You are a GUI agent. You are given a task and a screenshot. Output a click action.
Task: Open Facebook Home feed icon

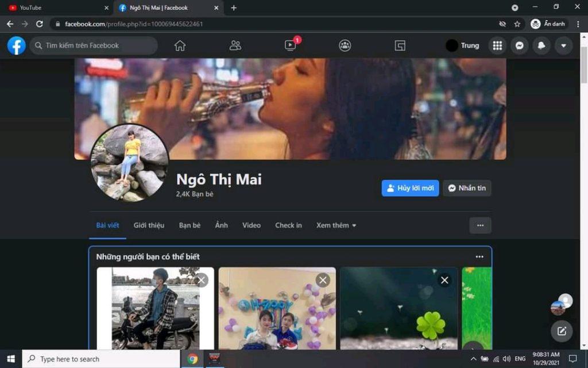180,45
